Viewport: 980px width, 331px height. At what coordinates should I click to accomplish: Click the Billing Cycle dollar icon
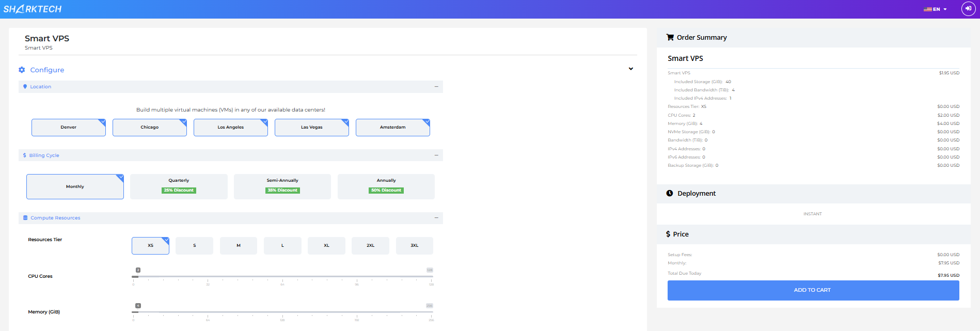(x=24, y=155)
